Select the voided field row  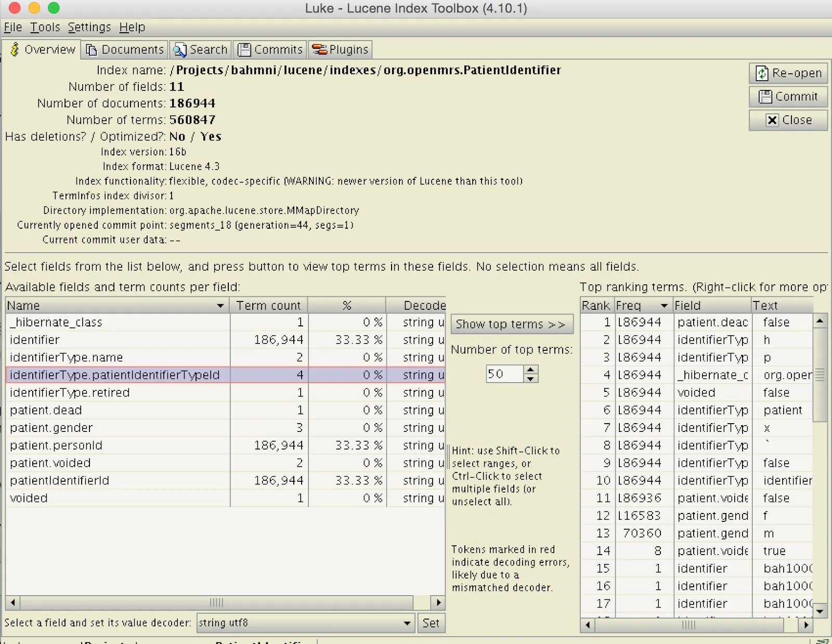point(225,498)
